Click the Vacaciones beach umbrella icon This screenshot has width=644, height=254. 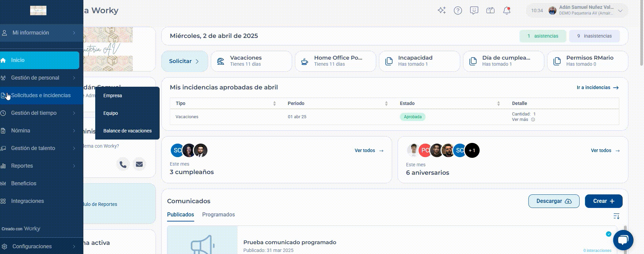(221, 61)
